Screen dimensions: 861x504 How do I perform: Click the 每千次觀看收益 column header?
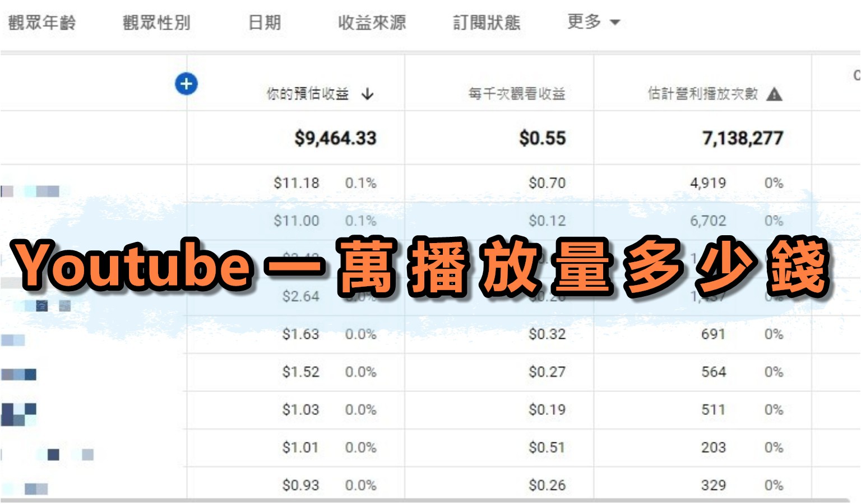(x=517, y=94)
